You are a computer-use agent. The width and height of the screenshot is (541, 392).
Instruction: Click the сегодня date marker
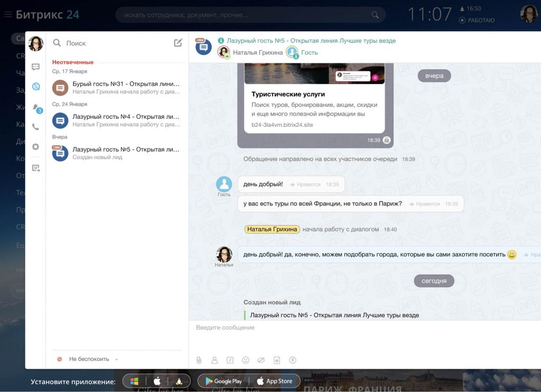point(434,281)
